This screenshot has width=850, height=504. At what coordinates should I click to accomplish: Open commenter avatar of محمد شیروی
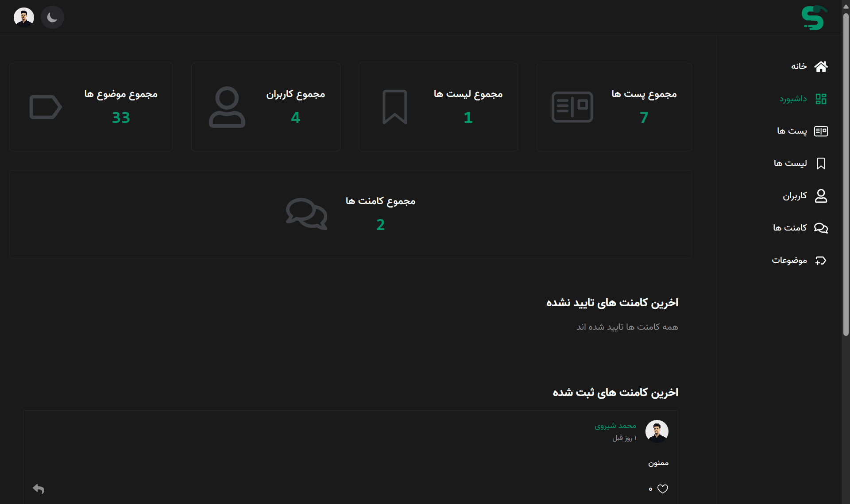point(657,431)
